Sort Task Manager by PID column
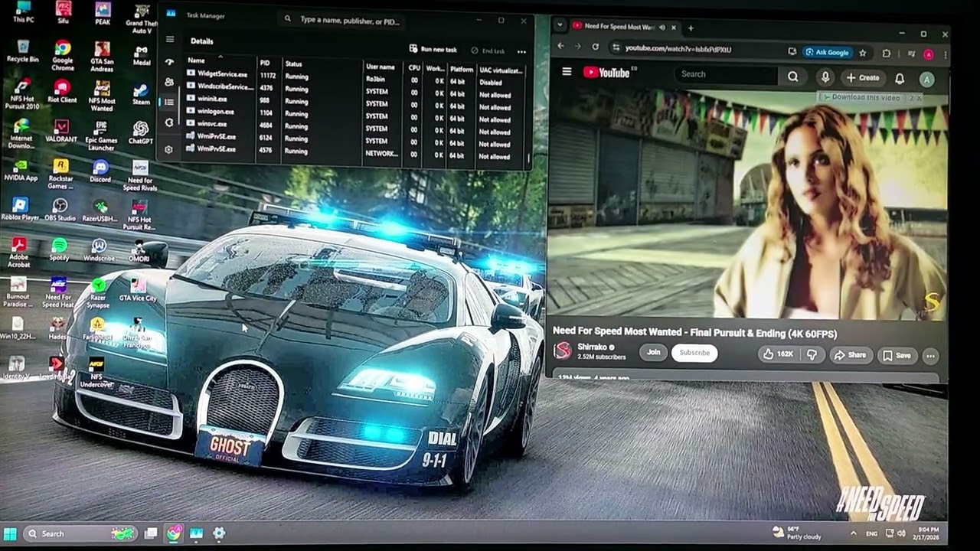The width and height of the screenshot is (980, 551). (x=265, y=63)
